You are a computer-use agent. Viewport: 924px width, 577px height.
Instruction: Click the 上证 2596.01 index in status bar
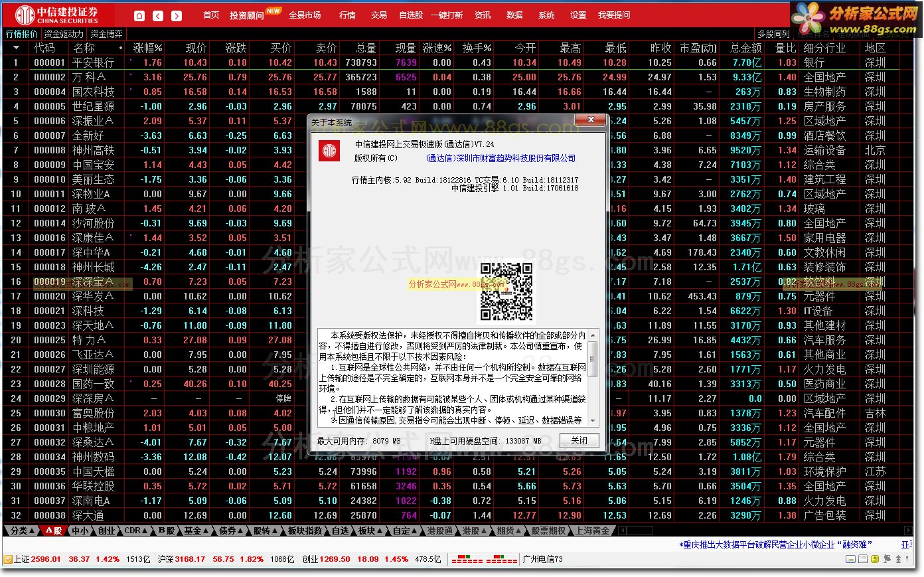(37, 560)
